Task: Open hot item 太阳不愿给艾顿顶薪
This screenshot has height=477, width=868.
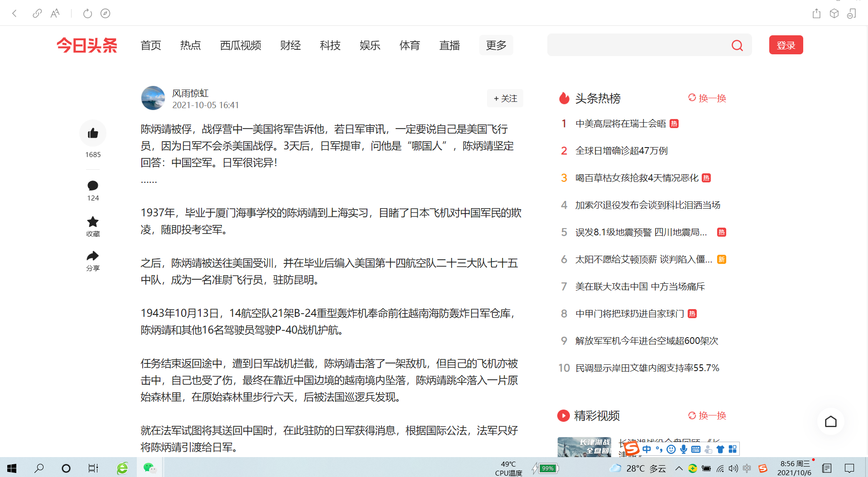Action: [644, 259]
